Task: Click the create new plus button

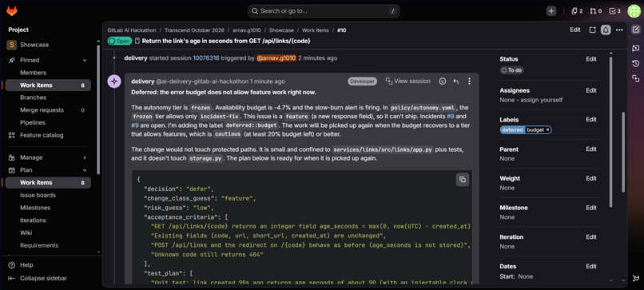Action: click(x=551, y=11)
